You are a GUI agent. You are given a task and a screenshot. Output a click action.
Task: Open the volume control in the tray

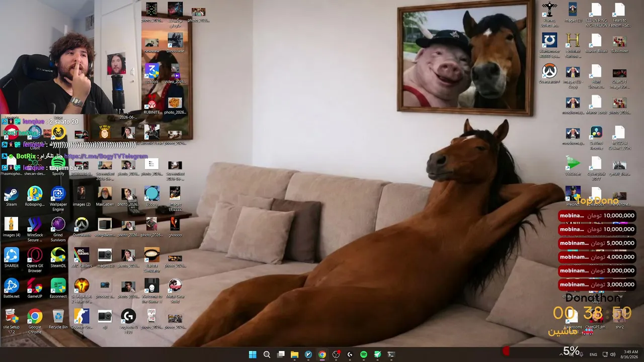coord(613,354)
